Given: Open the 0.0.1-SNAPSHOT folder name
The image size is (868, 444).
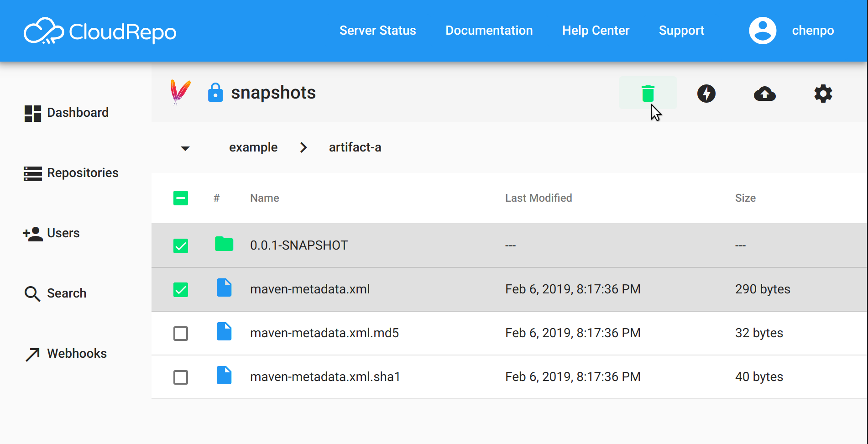Looking at the screenshot, I should (299, 245).
